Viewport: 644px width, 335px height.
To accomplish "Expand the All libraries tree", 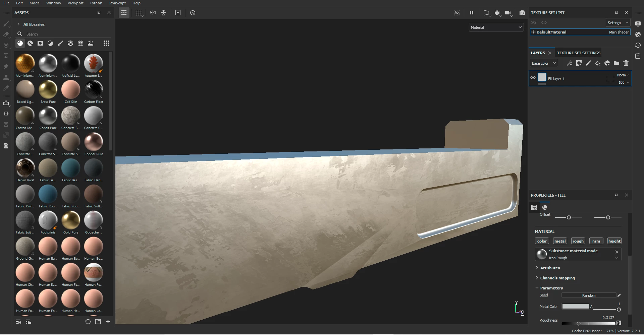I will click(19, 24).
